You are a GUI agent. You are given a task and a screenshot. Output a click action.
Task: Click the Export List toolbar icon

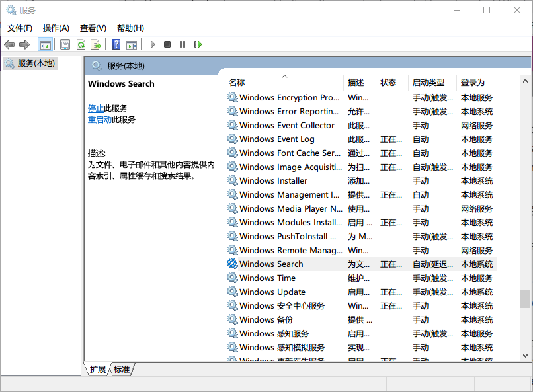(x=96, y=44)
